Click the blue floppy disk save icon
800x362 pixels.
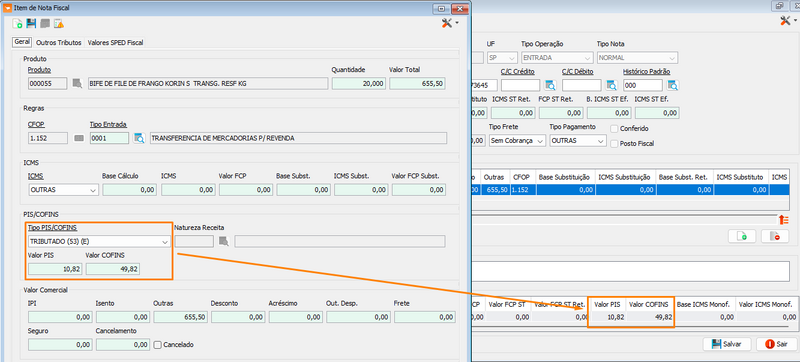[31, 23]
